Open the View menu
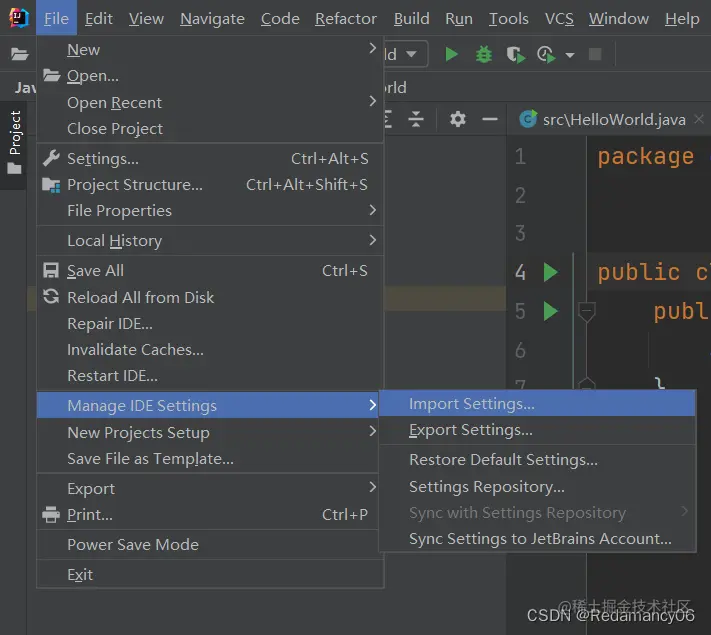The width and height of the screenshot is (711, 635). click(146, 19)
